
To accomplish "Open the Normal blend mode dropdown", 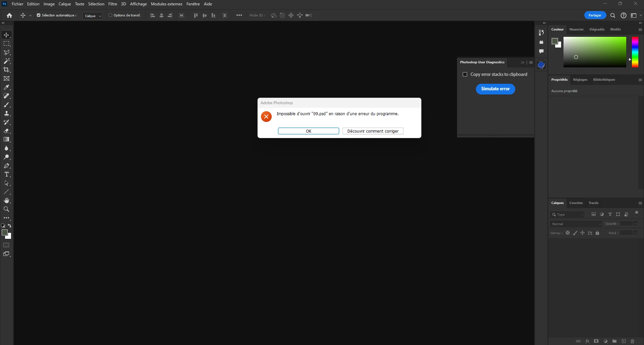I will (x=576, y=224).
